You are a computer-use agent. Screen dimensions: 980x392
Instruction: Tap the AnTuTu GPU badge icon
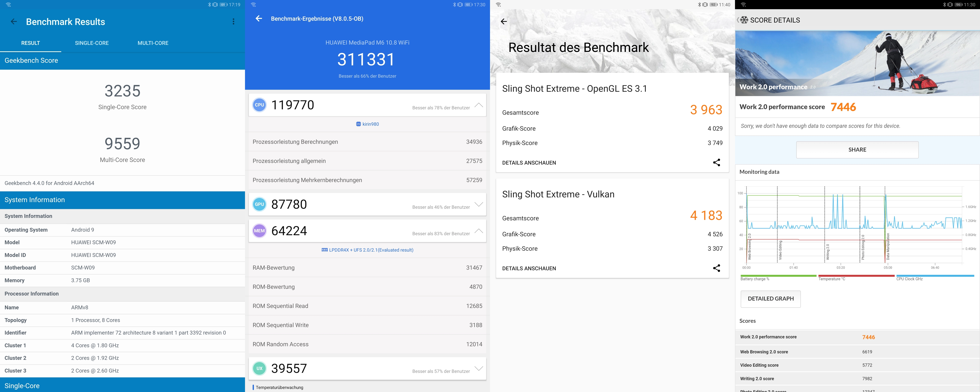click(x=259, y=204)
